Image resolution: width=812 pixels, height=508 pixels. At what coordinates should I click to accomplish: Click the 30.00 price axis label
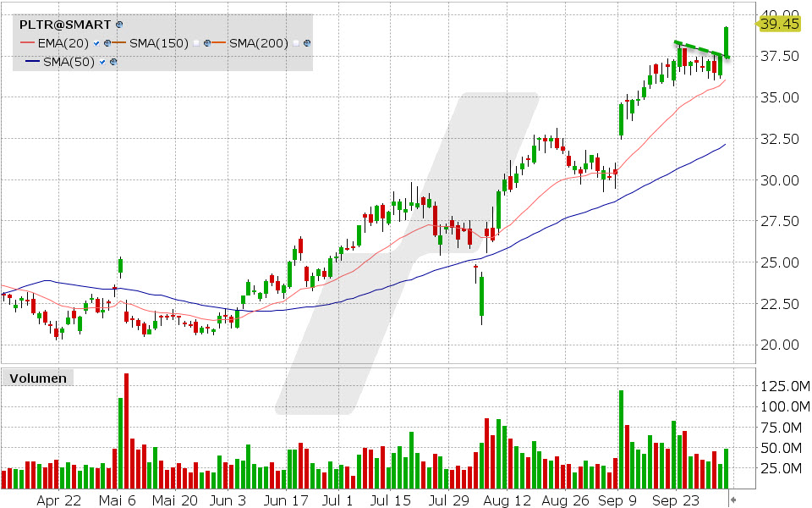779,180
